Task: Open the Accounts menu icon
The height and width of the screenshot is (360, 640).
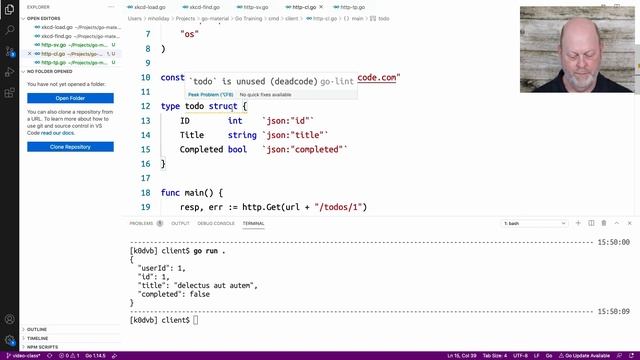Action: coord(9,319)
